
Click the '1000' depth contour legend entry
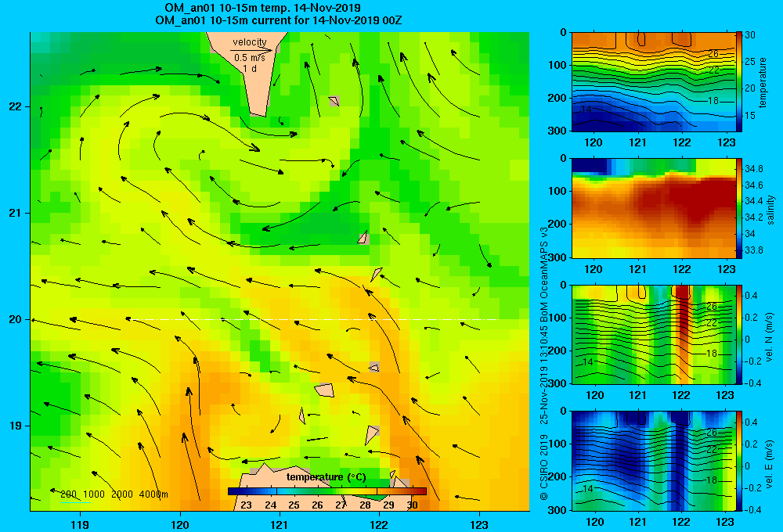(x=94, y=494)
